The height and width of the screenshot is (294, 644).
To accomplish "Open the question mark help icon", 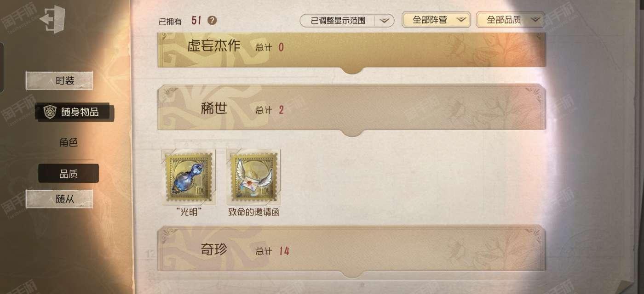I will [212, 20].
